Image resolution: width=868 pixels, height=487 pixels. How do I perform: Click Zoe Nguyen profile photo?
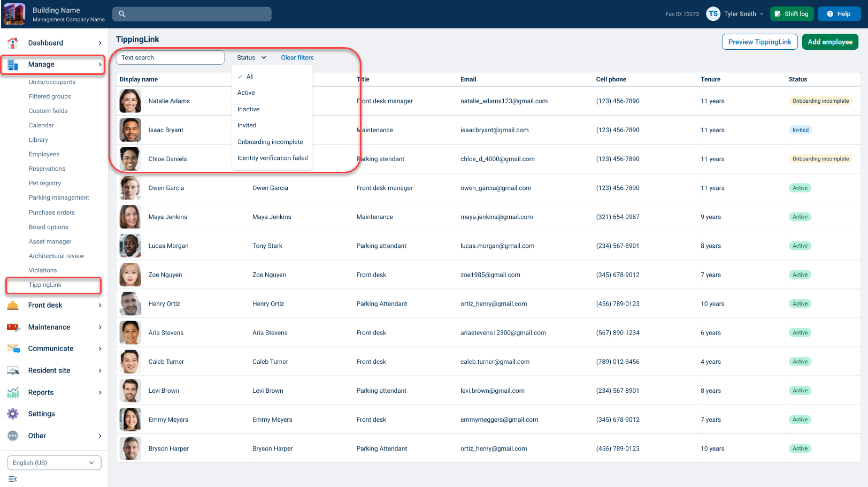point(130,275)
